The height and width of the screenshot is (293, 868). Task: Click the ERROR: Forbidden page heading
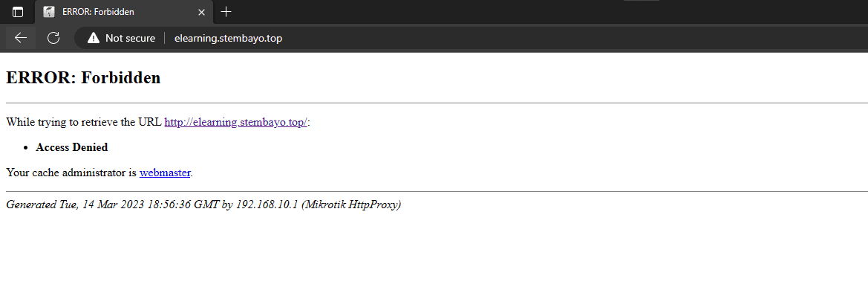click(x=83, y=77)
